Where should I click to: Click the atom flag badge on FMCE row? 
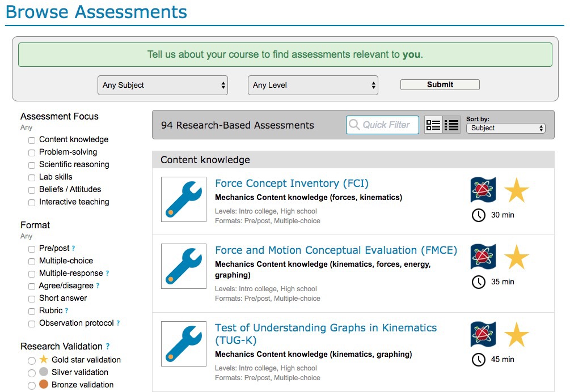pos(483,257)
